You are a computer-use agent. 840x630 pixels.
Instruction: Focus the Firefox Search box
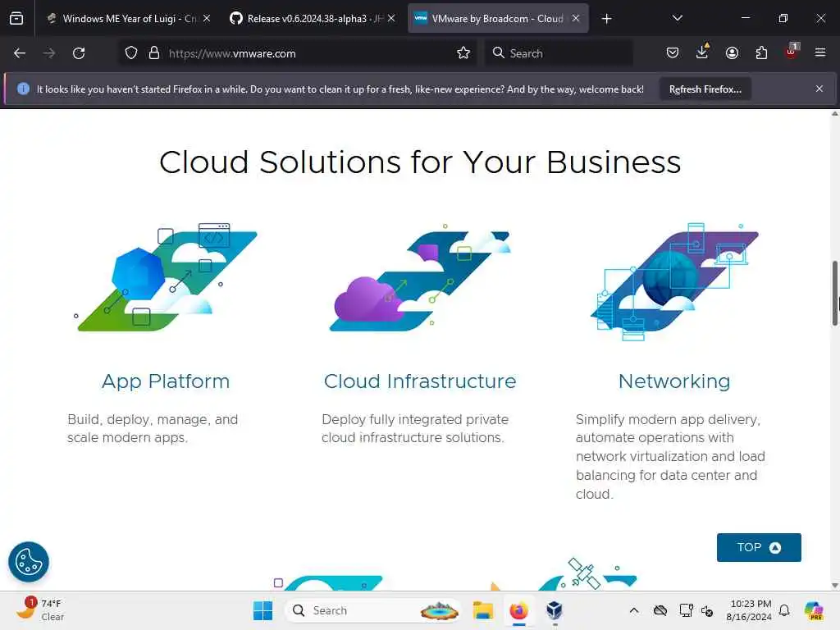click(x=559, y=53)
